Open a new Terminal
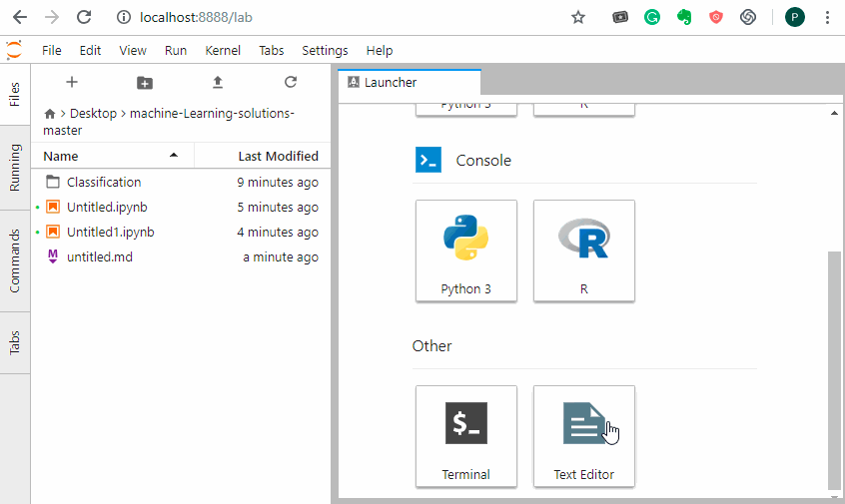 click(466, 436)
